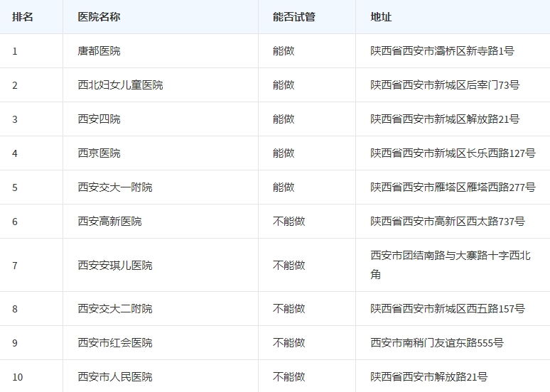The image size is (550, 392).
Task: Click address 陕西省西安市新城区长乐西路127号
Action: (x=453, y=153)
